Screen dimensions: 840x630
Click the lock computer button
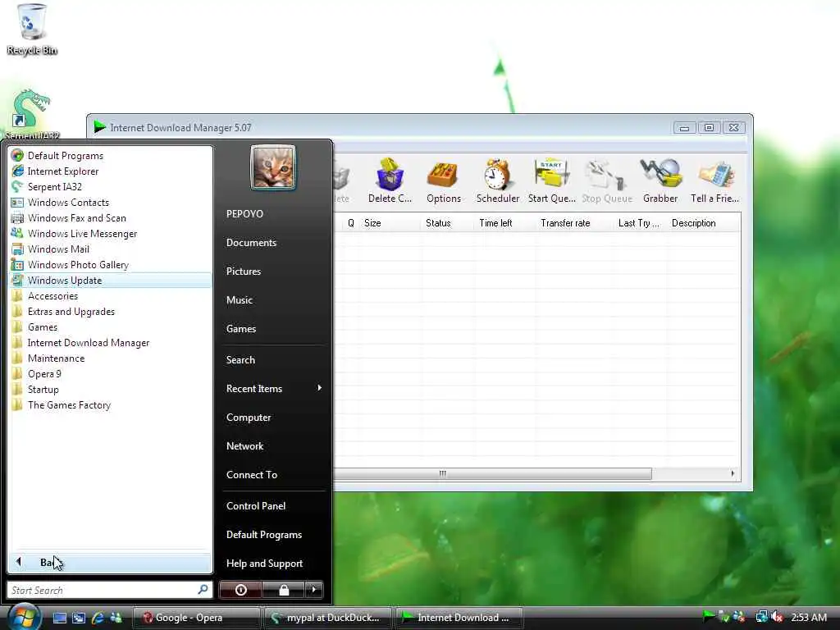(283, 590)
